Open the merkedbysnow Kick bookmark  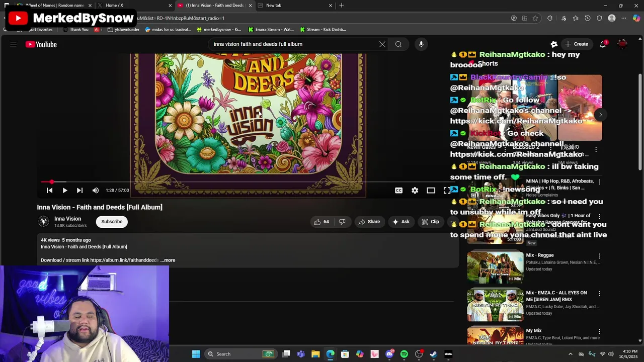(x=219, y=30)
